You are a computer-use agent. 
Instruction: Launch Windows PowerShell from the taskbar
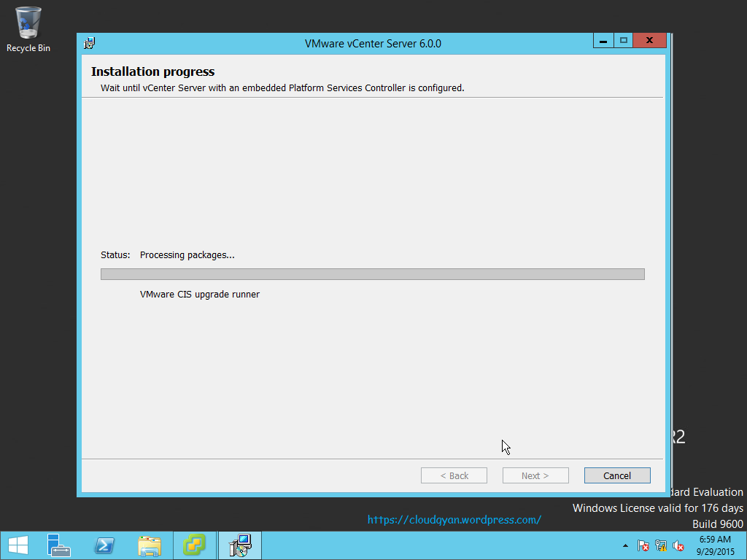(104, 545)
